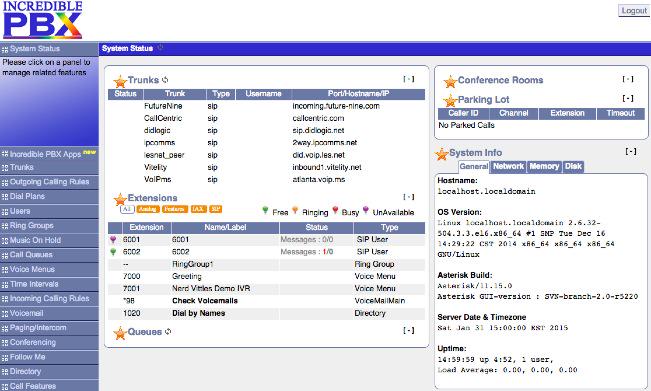Image resolution: width=651 pixels, height=391 pixels.
Task: Click the VoIPms trunk name
Action: click(157, 179)
